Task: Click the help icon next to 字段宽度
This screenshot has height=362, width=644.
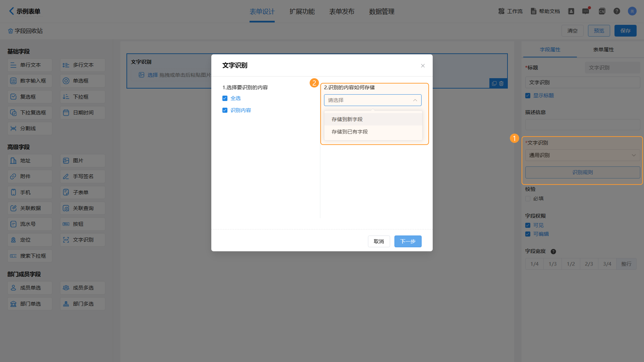Action: [x=553, y=251]
